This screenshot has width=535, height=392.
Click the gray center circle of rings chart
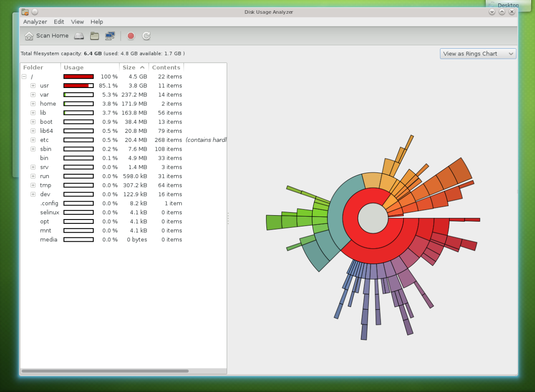click(x=373, y=218)
